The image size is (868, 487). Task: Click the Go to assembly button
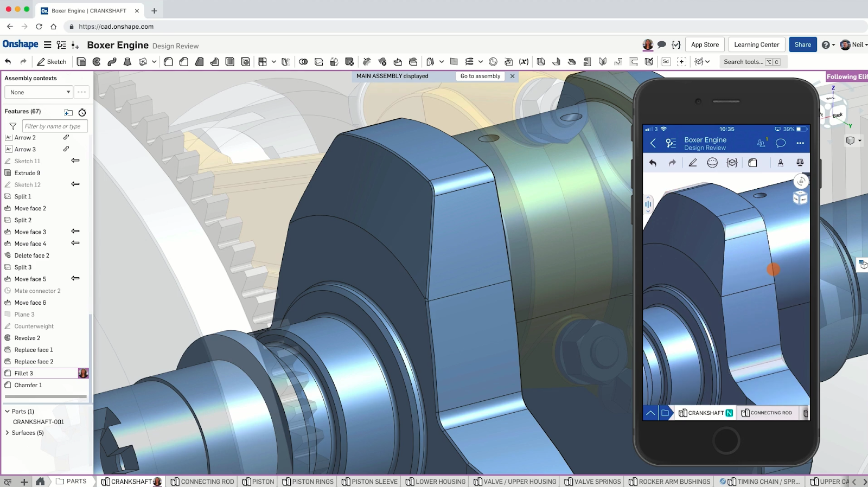[480, 76]
